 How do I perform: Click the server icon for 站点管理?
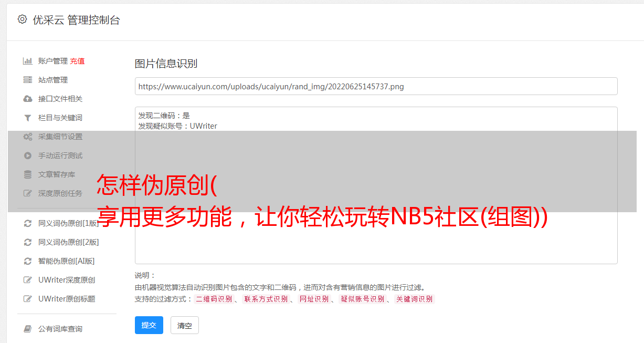28,80
